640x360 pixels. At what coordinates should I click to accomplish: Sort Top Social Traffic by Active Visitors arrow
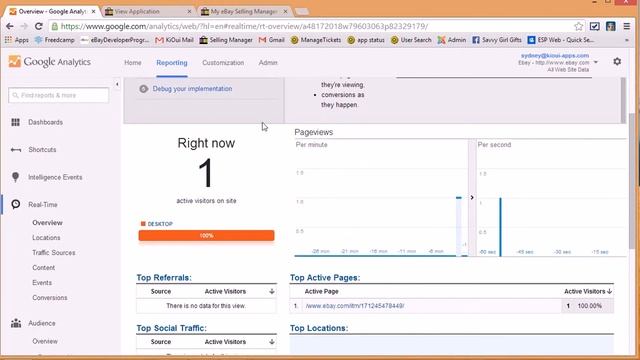click(272, 342)
